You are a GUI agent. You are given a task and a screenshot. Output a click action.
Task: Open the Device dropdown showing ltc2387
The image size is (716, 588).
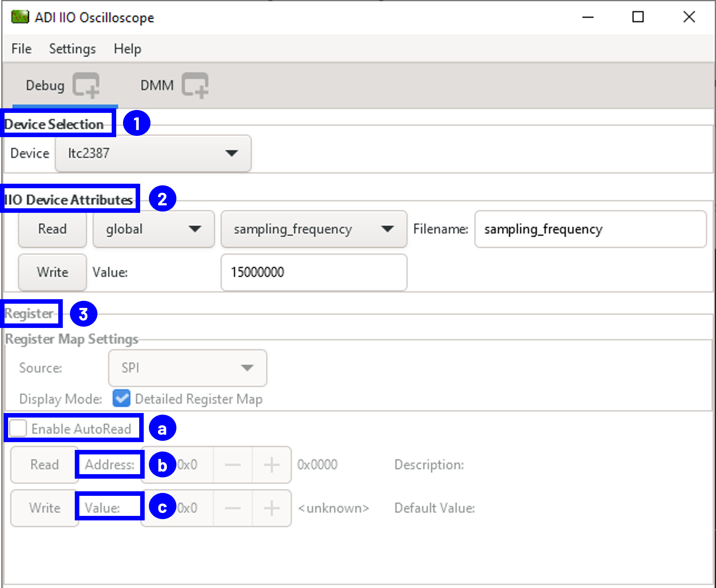coord(153,153)
